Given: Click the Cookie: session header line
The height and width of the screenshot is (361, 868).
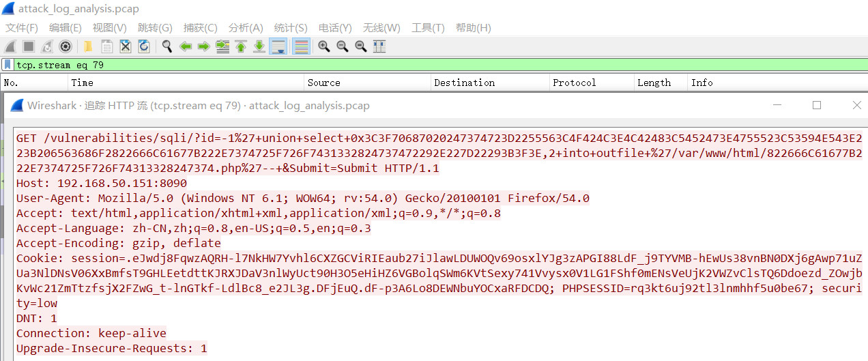Looking at the screenshot, I should pos(439,280).
